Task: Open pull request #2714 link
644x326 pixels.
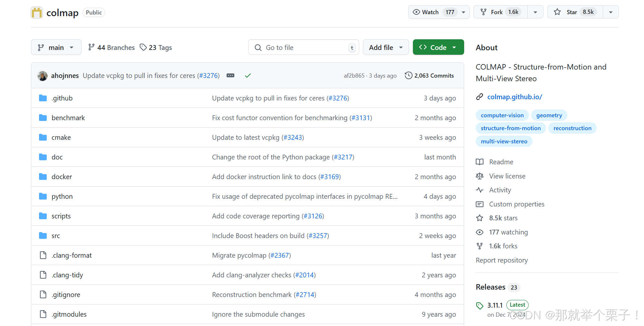Action: [x=305, y=295]
